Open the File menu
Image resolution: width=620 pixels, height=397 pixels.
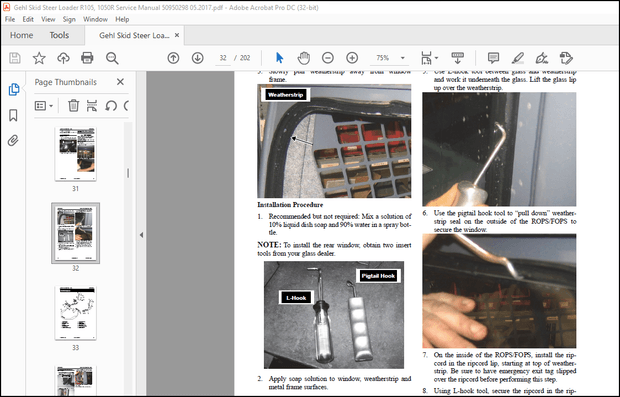(10, 19)
